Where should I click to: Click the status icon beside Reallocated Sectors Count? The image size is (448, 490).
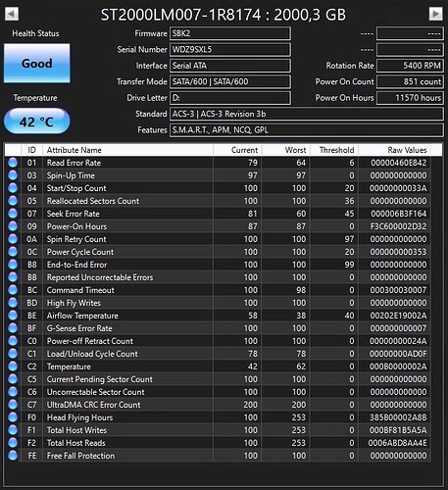(13, 201)
